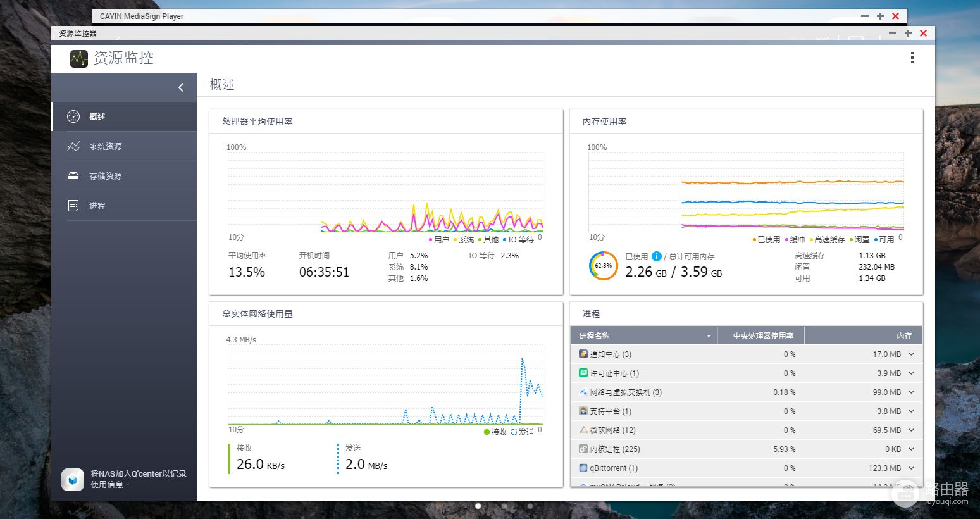The image size is (980, 519).
Task: Click the Q'center cube icon
Action: [x=73, y=480]
